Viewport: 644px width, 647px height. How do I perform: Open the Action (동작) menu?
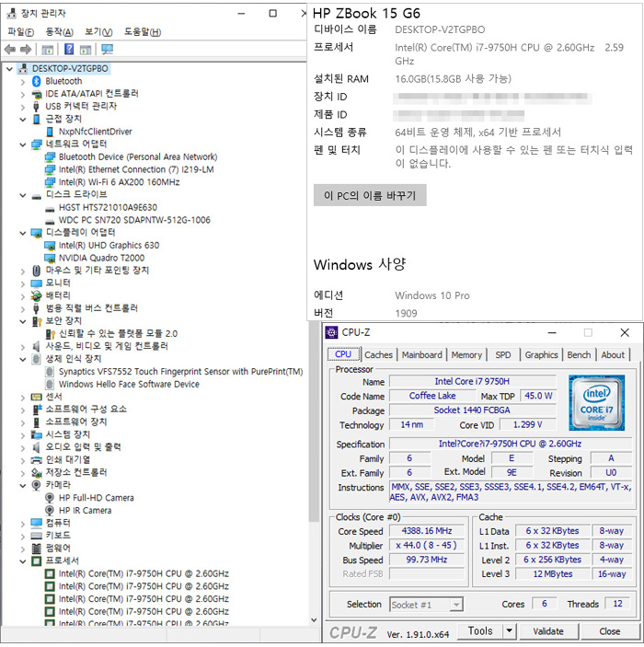(x=59, y=32)
